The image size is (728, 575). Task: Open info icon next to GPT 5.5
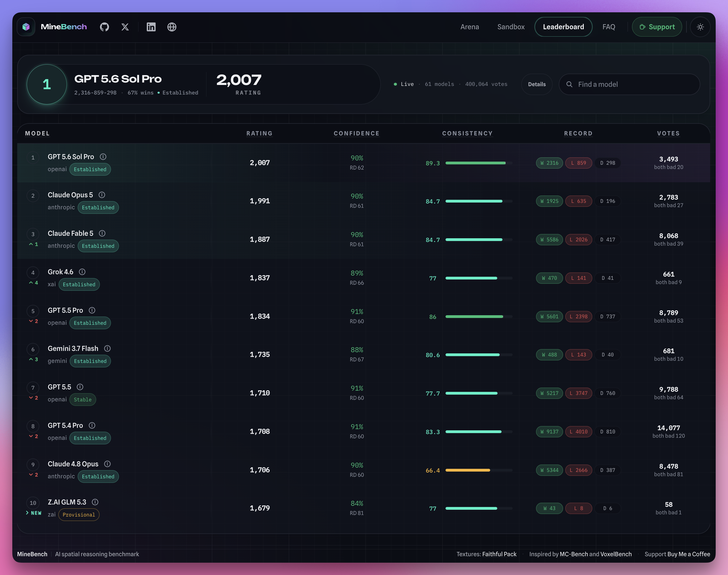pos(80,387)
